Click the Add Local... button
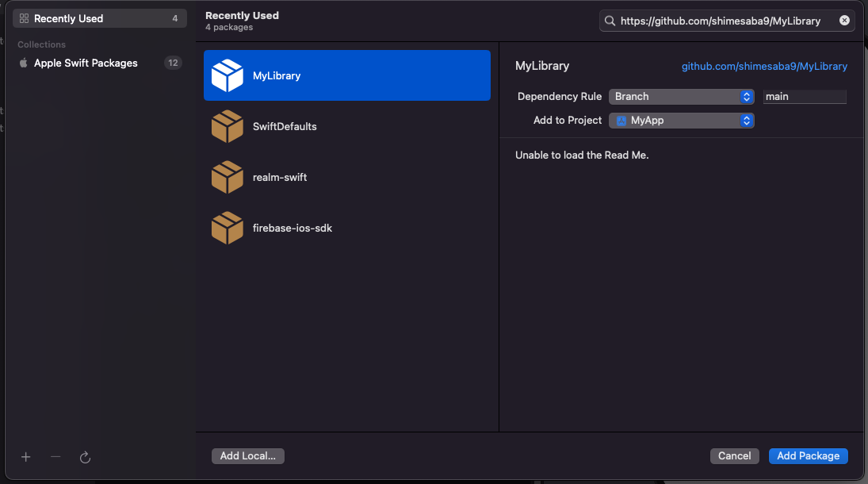 (x=247, y=455)
